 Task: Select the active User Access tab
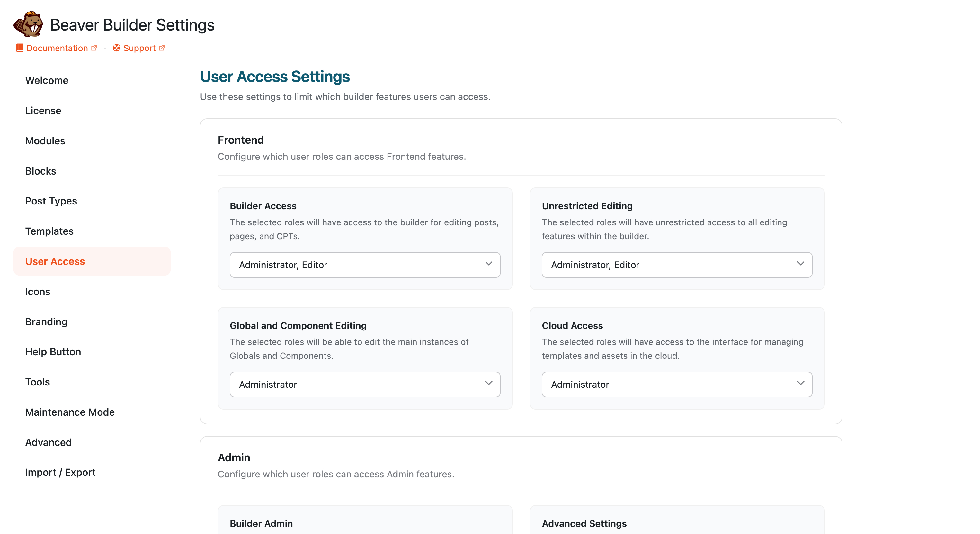coord(92,261)
